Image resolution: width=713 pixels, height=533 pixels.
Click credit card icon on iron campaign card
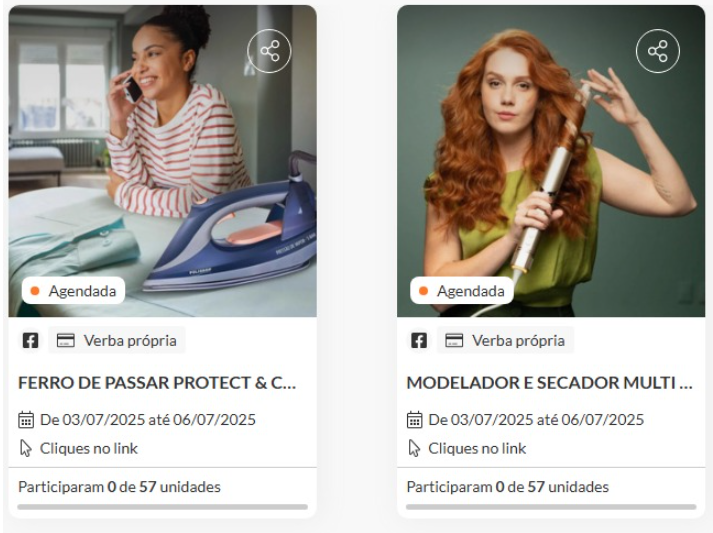tap(65, 340)
